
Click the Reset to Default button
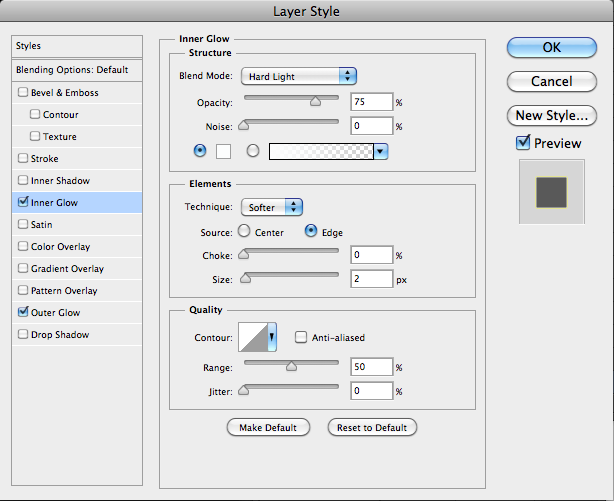click(371, 428)
